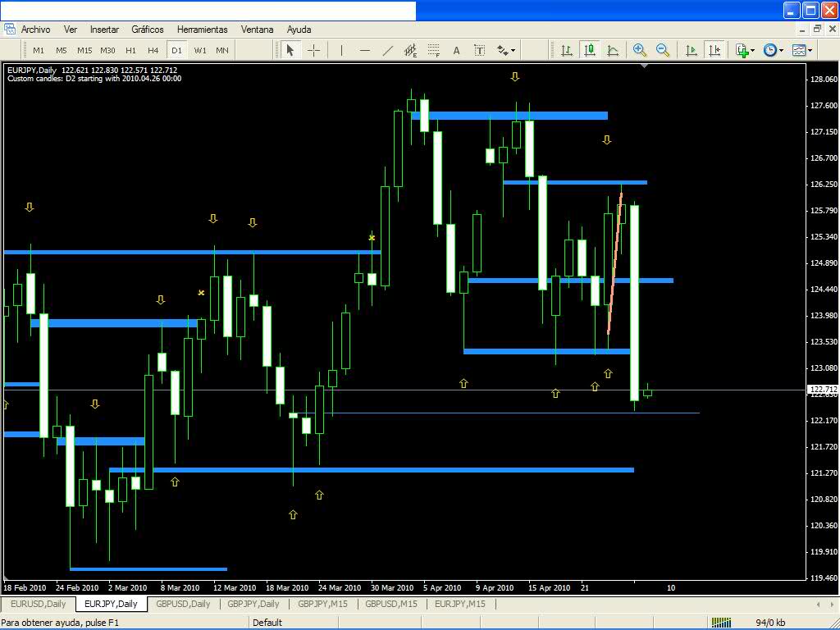This screenshot has height=630, width=840.
Task: Select the cursor pointer tool
Action: tap(290, 50)
